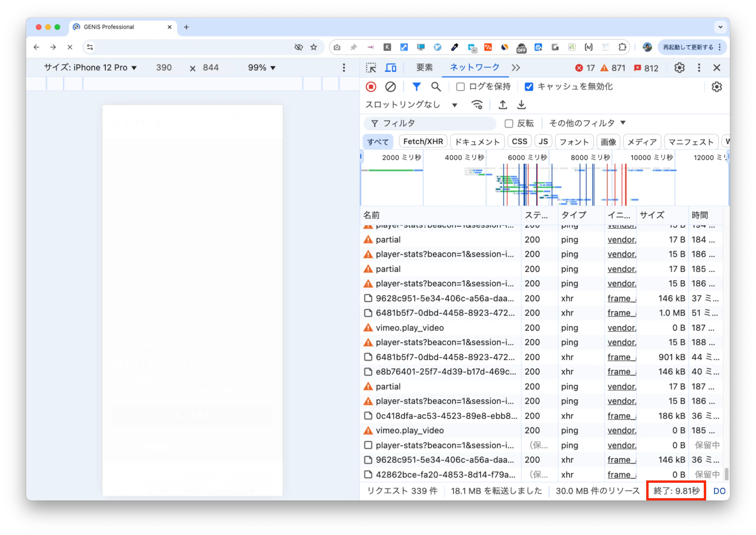Export HAR file with download arrow
The image size is (756, 535).
[521, 105]
